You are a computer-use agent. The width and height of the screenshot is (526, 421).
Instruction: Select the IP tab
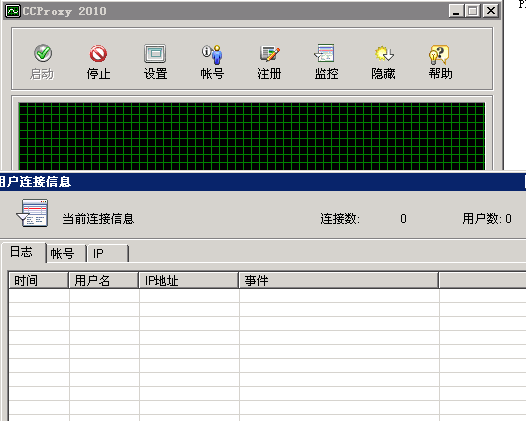click(x=108, y=254)
